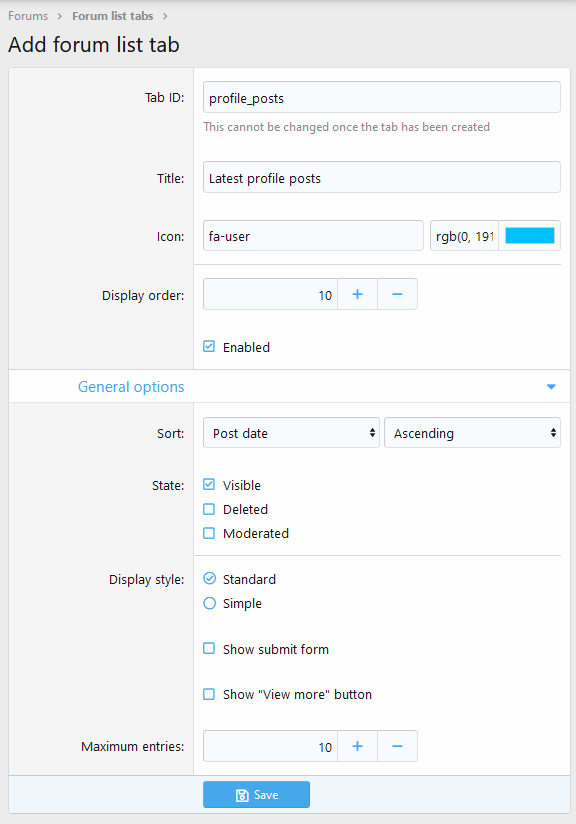
Task: Open the blue icon color swatch
Action: tap(530, 235)
